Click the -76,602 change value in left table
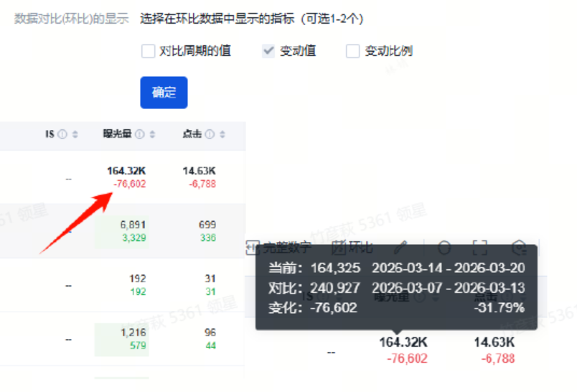This screenshot has width=577, height=392. coord(129,184)
